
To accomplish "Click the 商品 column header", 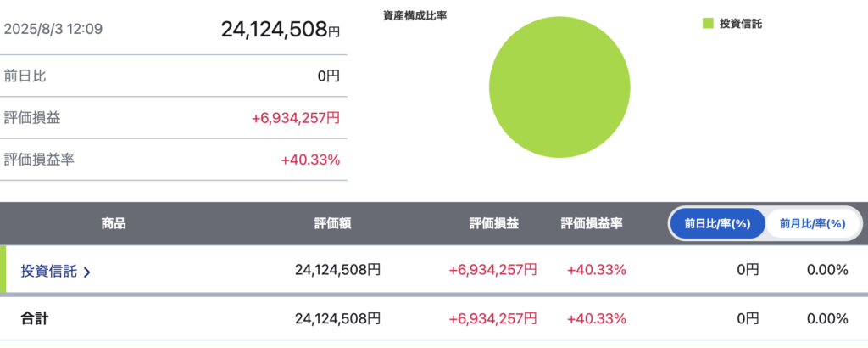I will [x=114, y=224].
